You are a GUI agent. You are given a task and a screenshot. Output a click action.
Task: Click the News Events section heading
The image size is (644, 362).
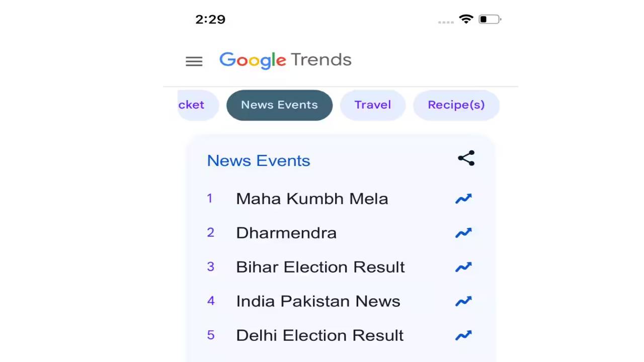pos(259,161)
